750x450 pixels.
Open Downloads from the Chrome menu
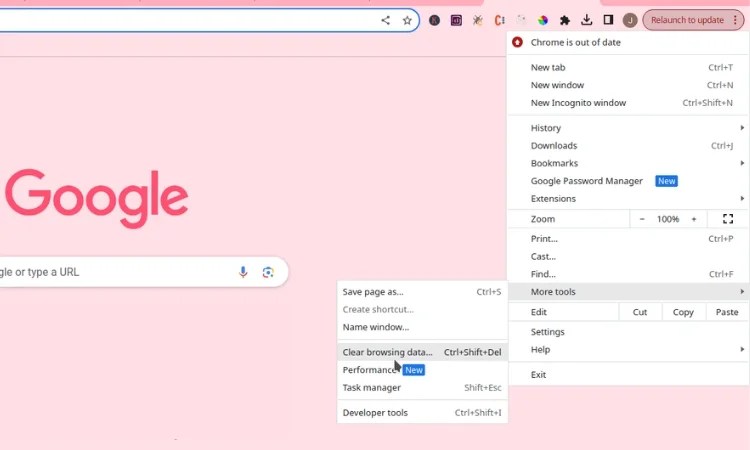click(628, 145)
